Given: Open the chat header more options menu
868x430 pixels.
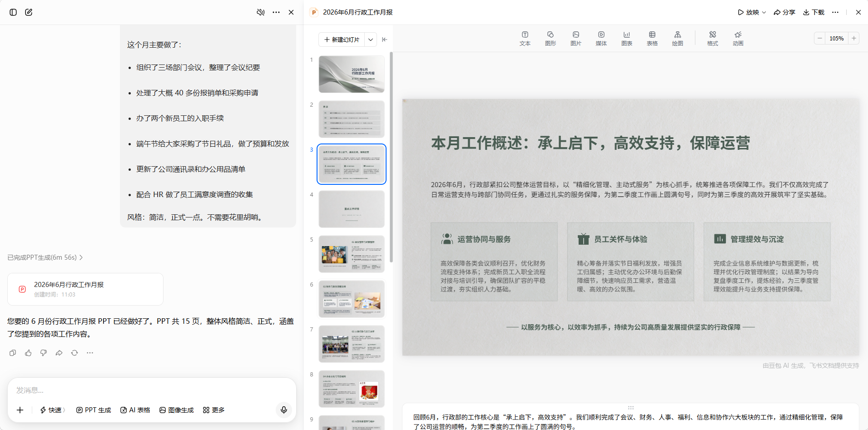Looking at the screenshot, I should [x=276, y=12].
